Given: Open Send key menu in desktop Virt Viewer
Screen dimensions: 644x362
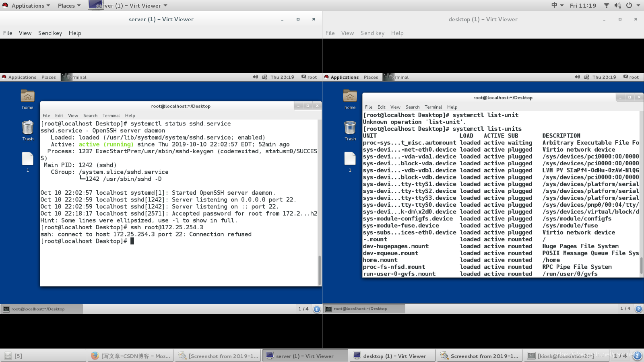Looking at the screenshot, I should click(x=372, y=33).
